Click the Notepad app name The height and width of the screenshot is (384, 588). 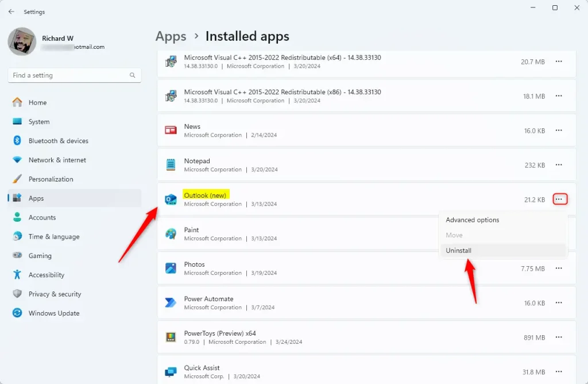click(197, 161)
